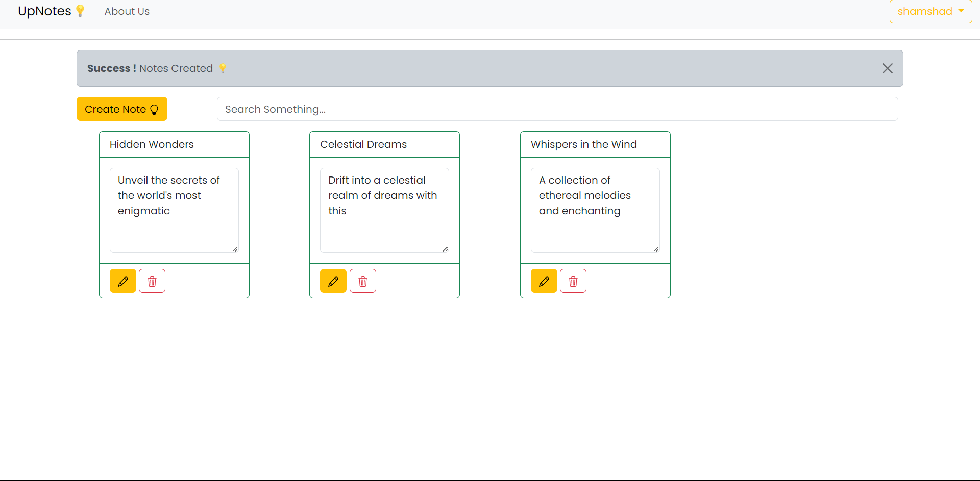
Task: Click the bulb icon on the Create Note button
Action: point(155,109)
